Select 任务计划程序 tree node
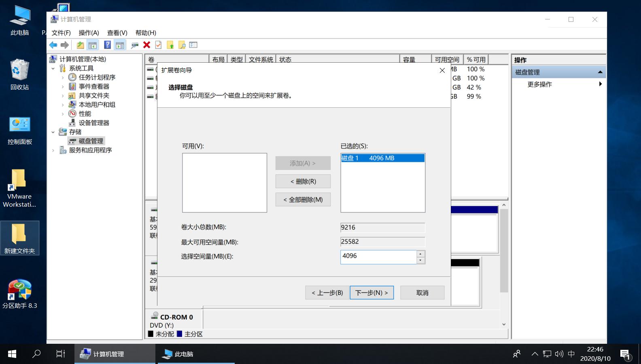This screenshot has height=364, width=641. point(97,77)
